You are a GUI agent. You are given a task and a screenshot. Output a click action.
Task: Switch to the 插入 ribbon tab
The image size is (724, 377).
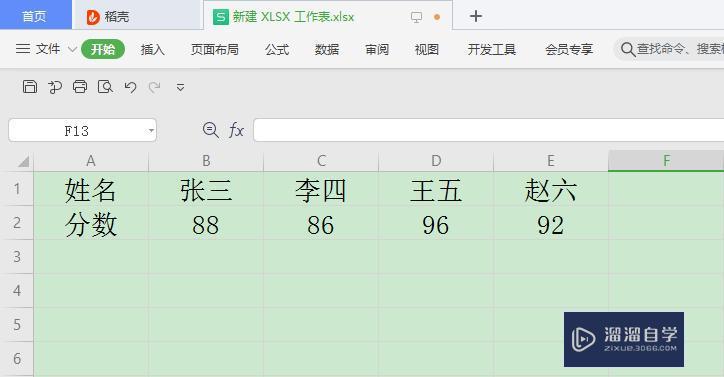coord(153,49)
